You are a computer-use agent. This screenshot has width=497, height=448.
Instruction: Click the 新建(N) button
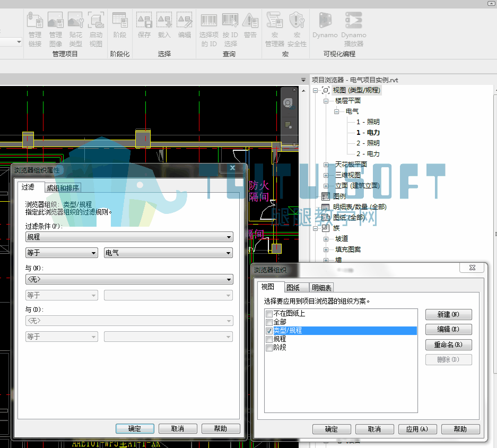coord(449,314)
